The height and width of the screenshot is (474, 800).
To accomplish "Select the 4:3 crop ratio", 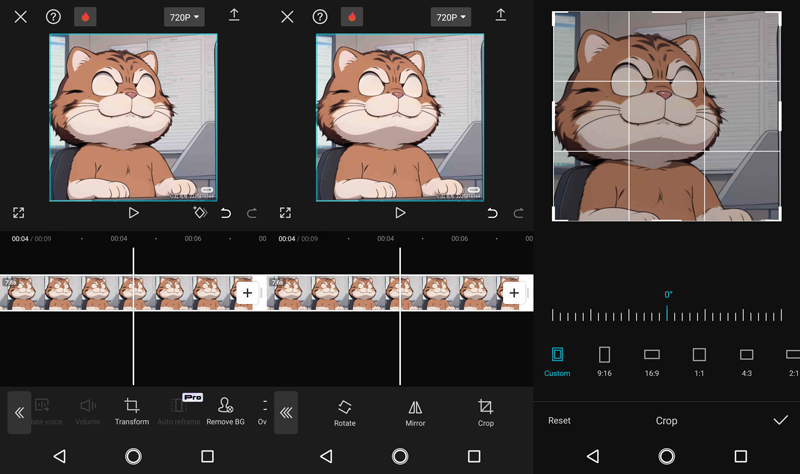I will click(747, 362).
